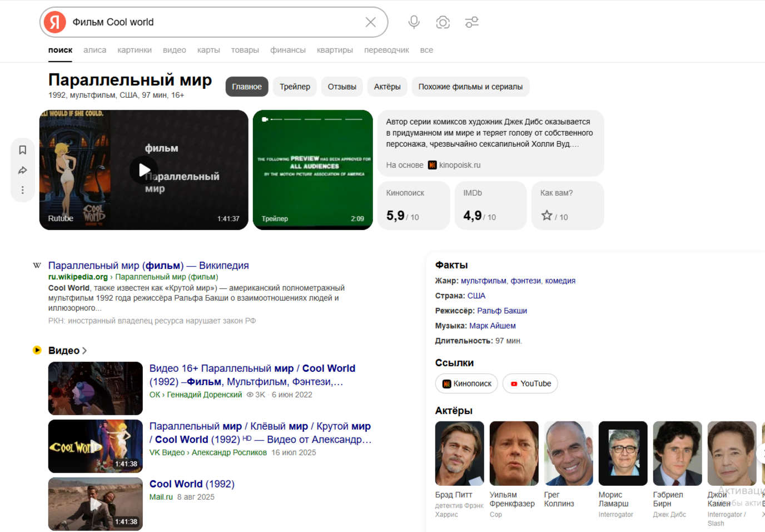765x532 pixels.
Task: Open actor Морис Ламарш photo
Action: pos(623,454)
